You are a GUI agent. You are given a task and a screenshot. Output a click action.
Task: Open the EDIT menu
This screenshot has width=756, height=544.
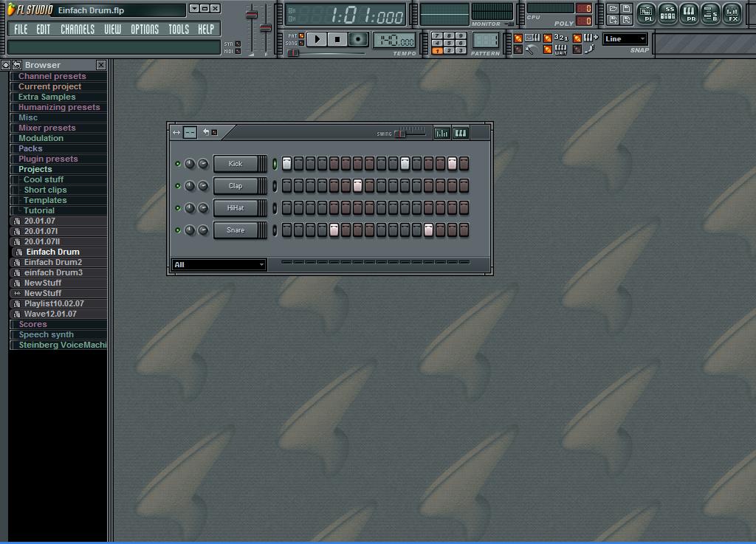(x=43, y=30)
